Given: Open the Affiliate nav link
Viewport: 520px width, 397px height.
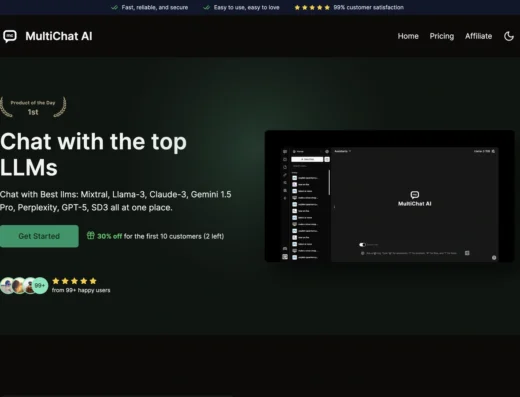Looking at the screenshot, I should pos(478,36).
